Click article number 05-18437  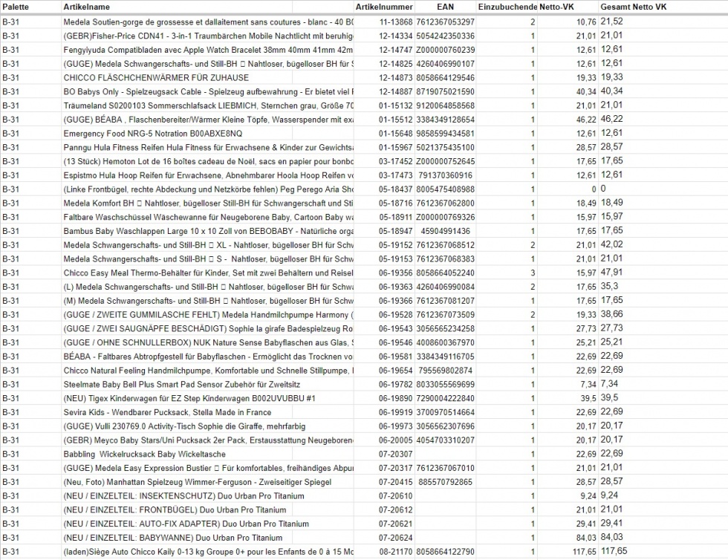pyautogui.click(x=395, y=189)
